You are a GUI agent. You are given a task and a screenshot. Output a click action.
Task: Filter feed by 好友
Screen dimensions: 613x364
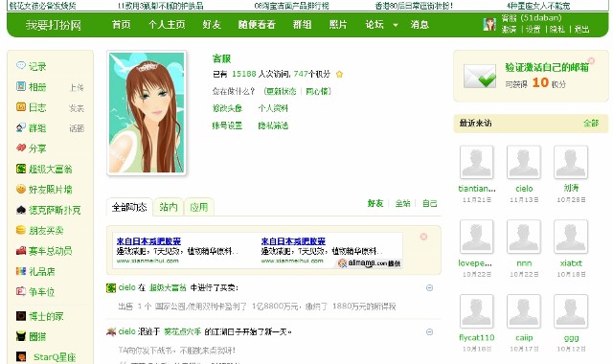(375, 203)
